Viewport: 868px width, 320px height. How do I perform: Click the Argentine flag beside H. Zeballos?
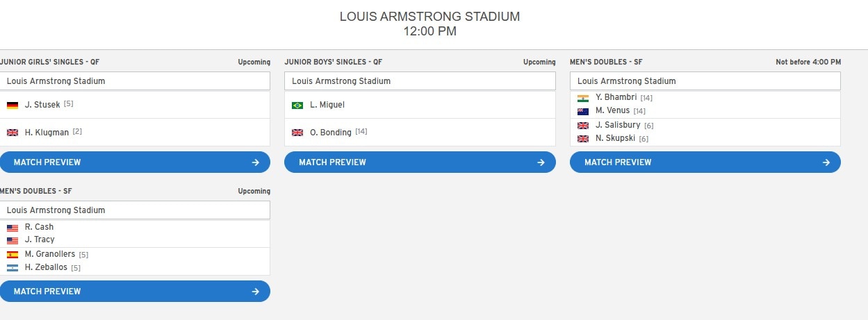(13, 268)
